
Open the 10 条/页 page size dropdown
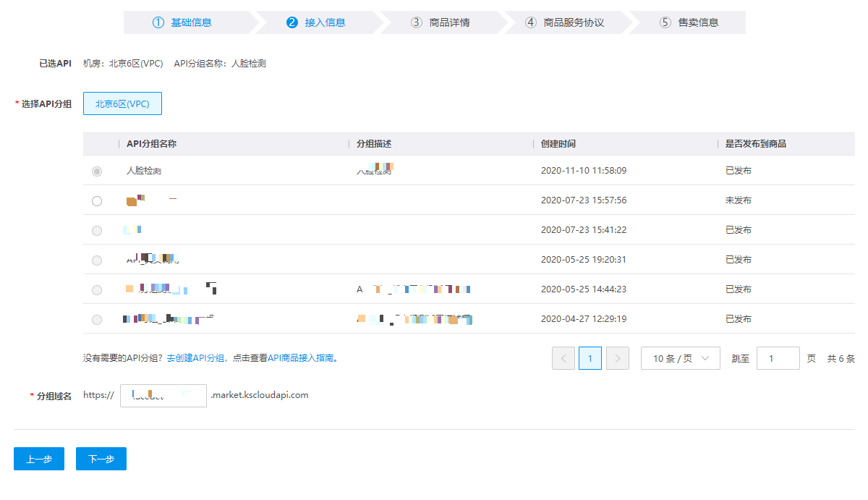tap(680, 358)
